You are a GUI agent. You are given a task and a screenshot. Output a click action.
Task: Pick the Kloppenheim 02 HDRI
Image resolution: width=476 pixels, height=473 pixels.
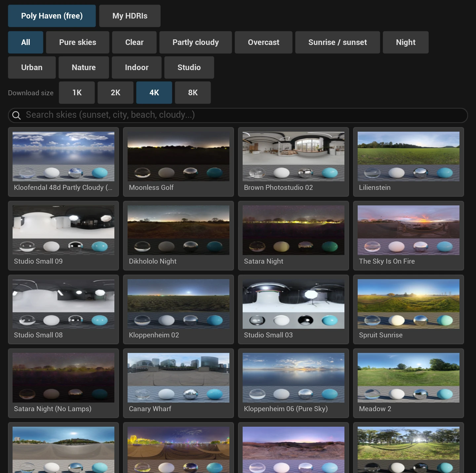pyautogui.click(x=178, y=310)
